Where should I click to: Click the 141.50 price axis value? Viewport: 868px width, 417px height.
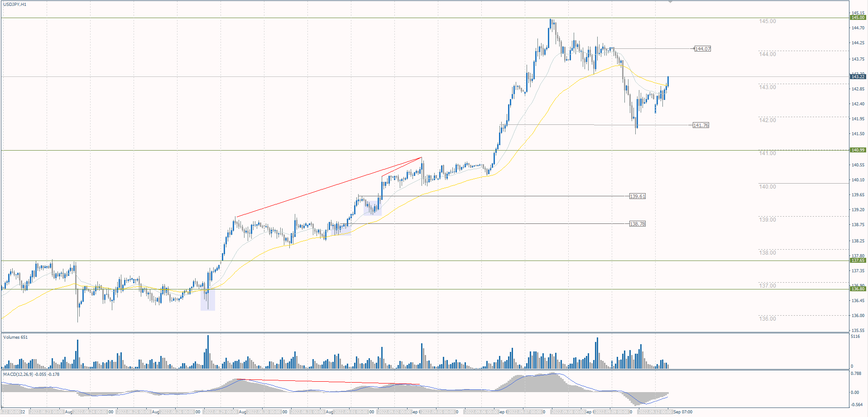[858, 134]
